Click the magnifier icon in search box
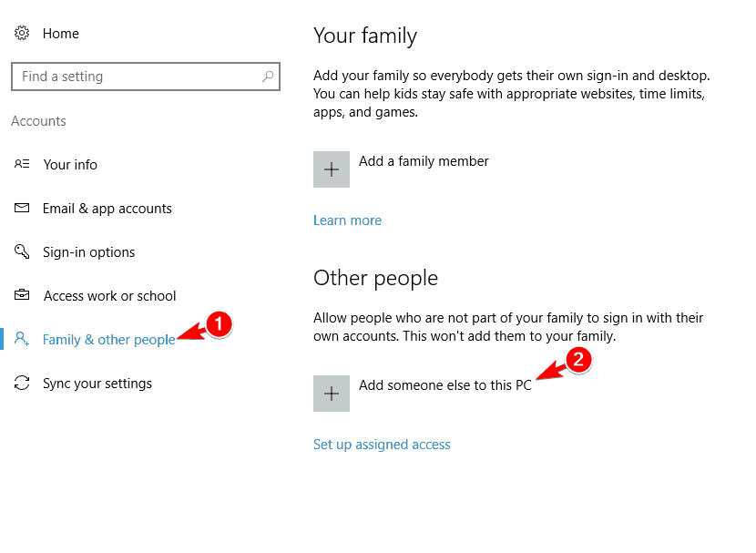This screenshot has height=553, width=756. click(268, 77)
